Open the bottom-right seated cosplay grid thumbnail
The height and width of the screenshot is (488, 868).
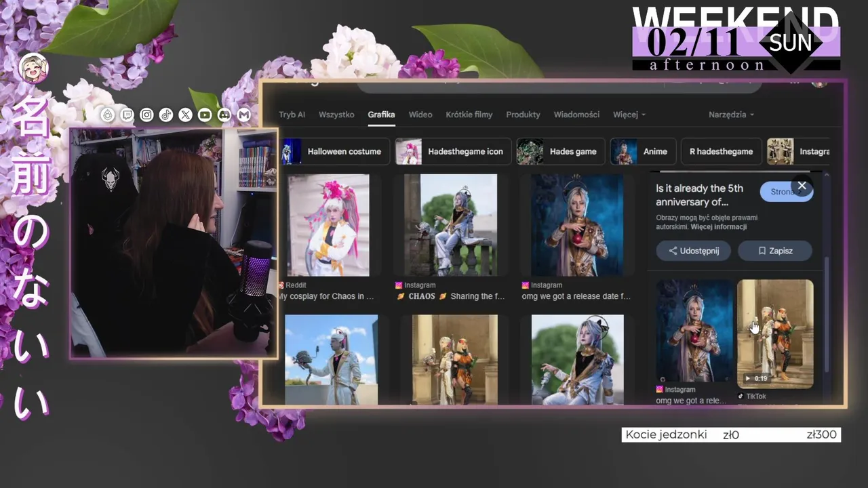coord(577,360)
